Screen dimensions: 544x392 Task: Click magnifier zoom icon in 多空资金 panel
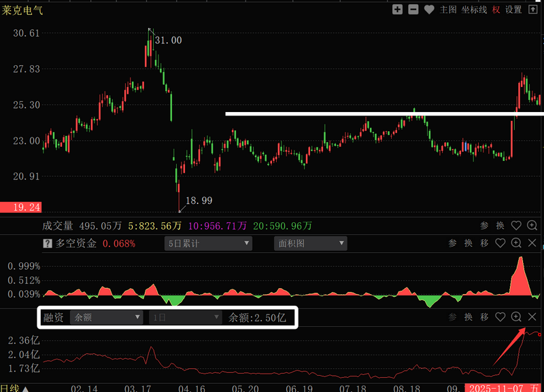tap(516, 243)
